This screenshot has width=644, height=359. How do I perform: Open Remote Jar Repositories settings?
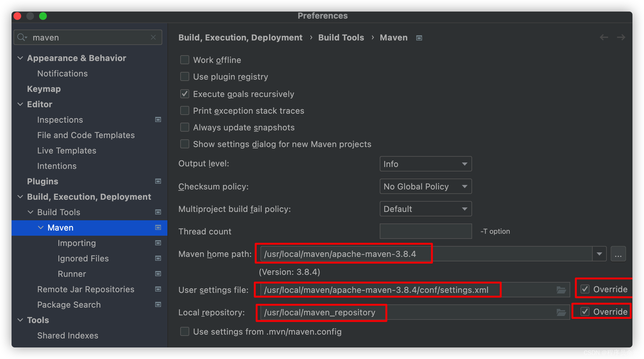click(x=86, y=289)
